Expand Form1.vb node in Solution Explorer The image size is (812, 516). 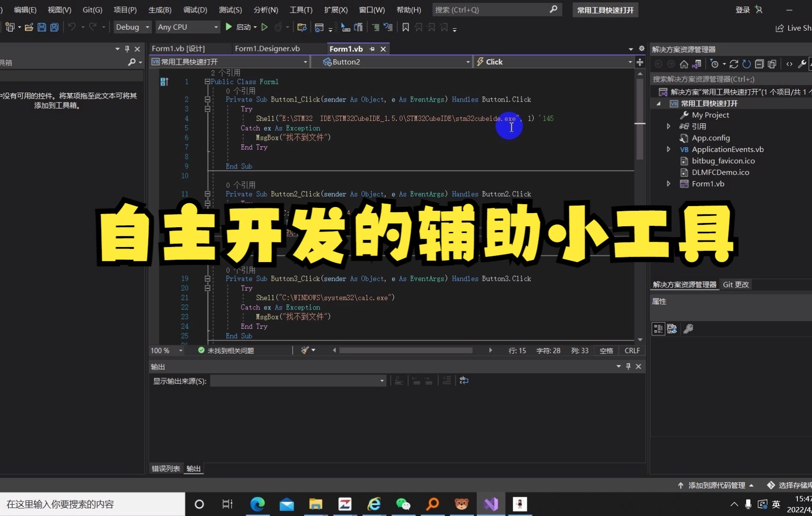668,183
